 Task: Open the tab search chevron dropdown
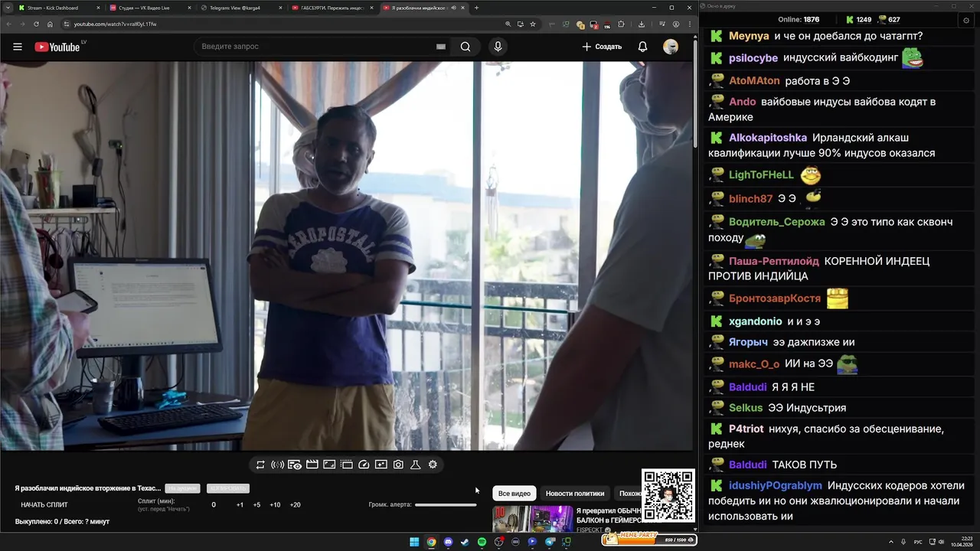tap(8, 8)
